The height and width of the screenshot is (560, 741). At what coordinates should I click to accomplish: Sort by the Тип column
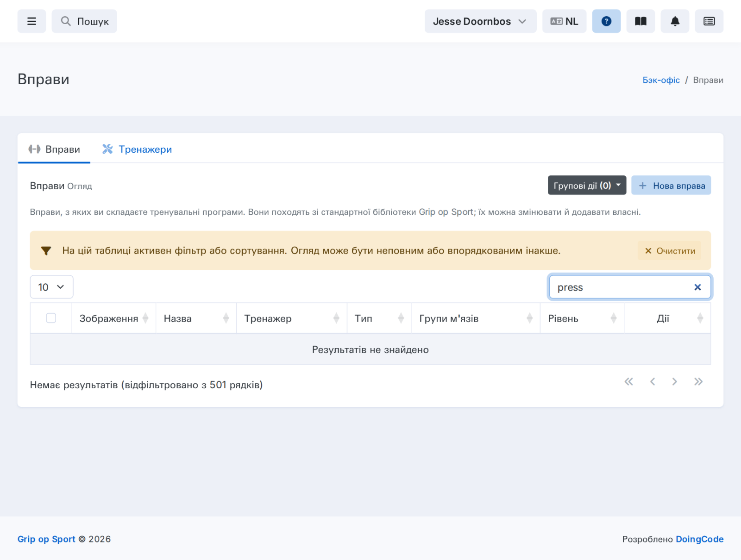pos(379,318)
